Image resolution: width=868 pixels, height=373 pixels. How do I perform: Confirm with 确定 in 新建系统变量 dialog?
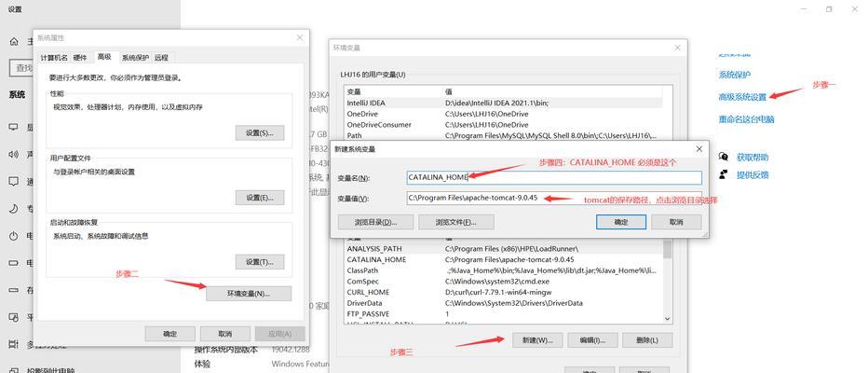(621, 222)
